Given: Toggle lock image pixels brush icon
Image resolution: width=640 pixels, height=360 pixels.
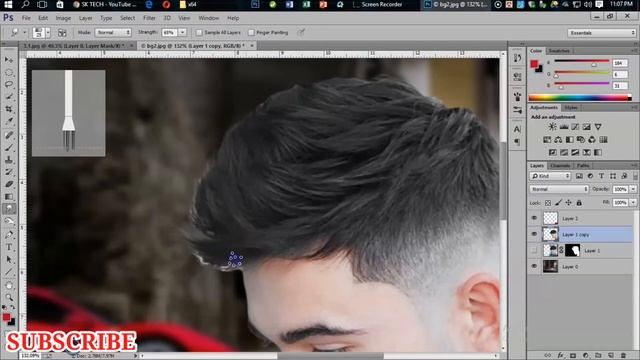Looking at the screenshot, I should (x=558, y=203).
